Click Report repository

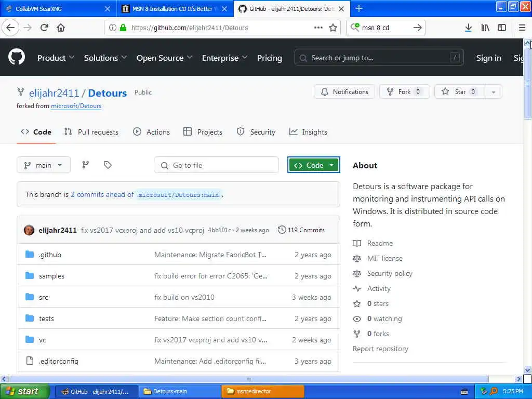pyautogui.click(x=380, y=349)
